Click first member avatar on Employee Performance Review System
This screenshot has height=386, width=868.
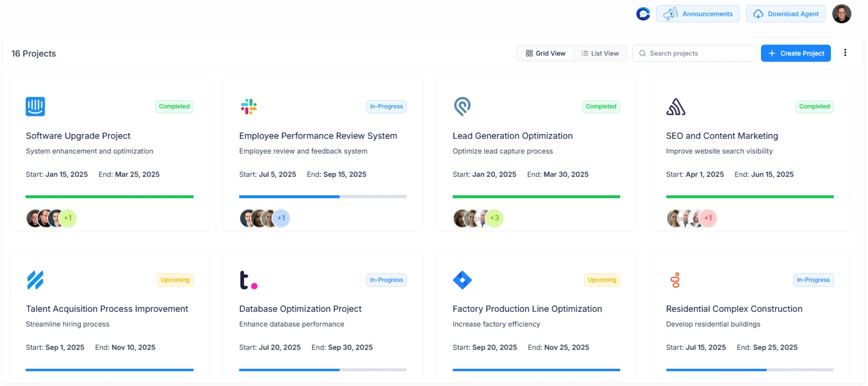[247, 218]
